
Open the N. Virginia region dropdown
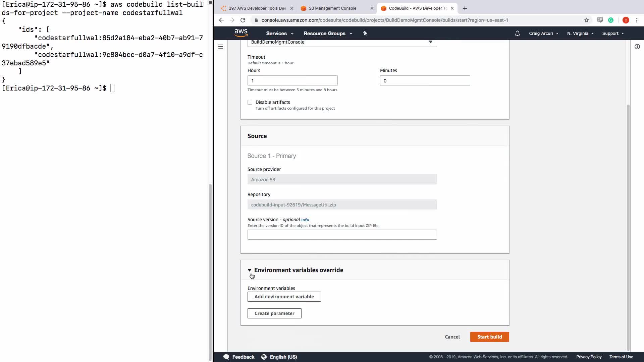580,33
